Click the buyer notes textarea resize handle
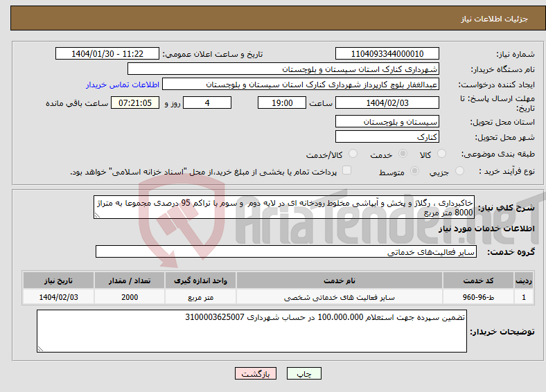 (x=40, y=348)
